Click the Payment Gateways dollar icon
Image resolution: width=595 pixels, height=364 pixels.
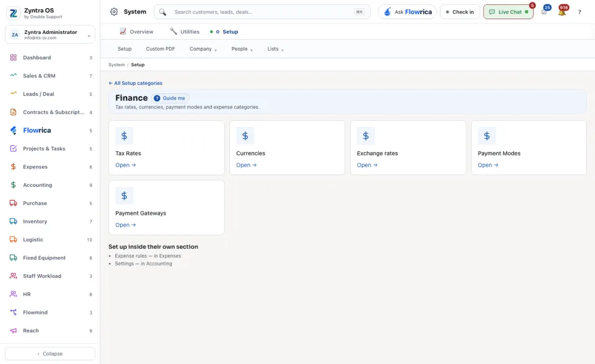[124, 196]
